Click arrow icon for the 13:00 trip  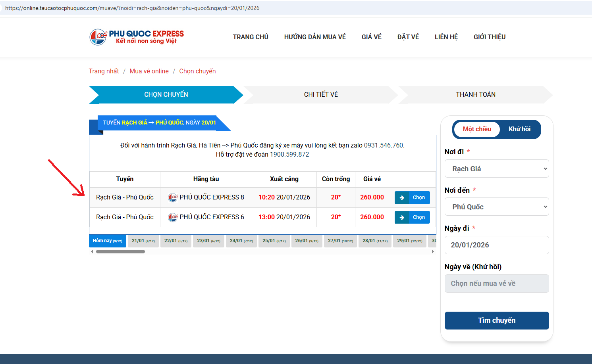point(402,217)
